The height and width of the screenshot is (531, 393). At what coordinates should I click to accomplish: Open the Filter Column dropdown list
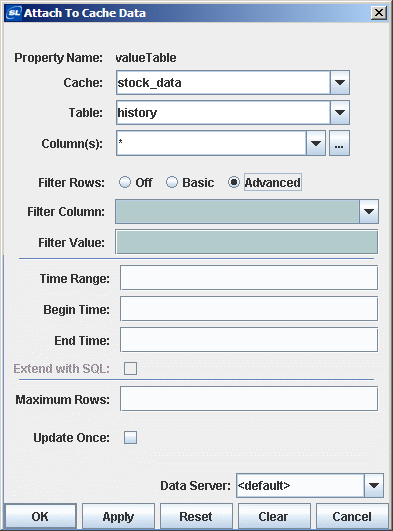(x=369, y=212)
